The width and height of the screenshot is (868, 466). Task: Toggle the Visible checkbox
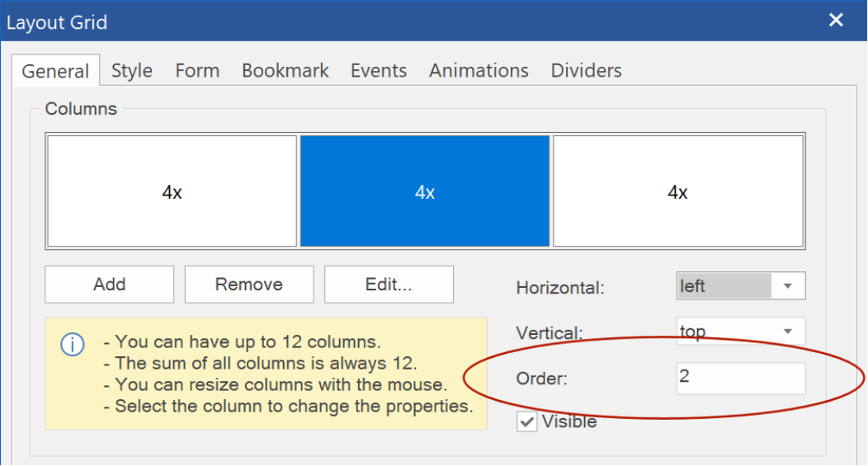[527, 421]
